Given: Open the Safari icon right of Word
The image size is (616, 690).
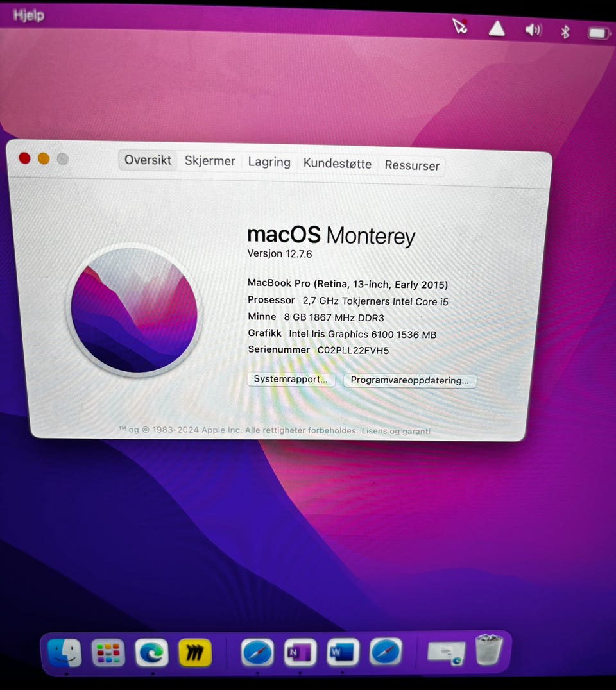Looking at the screenshot, I should [386, 652].
